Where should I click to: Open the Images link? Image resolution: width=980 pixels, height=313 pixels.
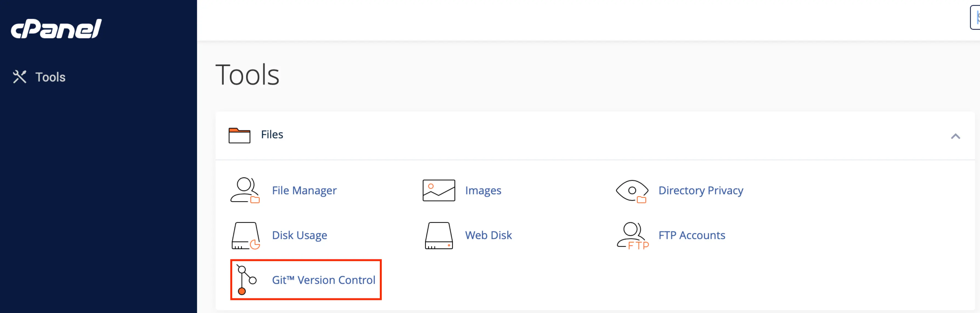pyautogui.click(x=483, y=190)
